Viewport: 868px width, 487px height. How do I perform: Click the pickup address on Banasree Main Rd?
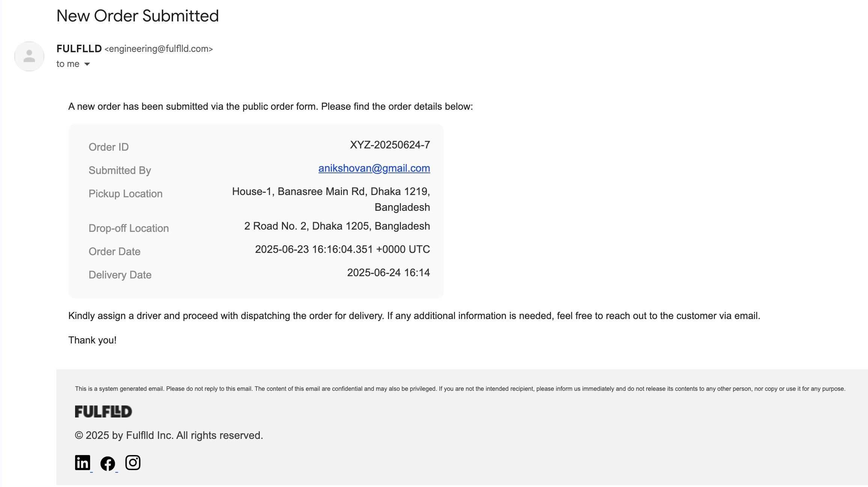[x=331, y=199]
